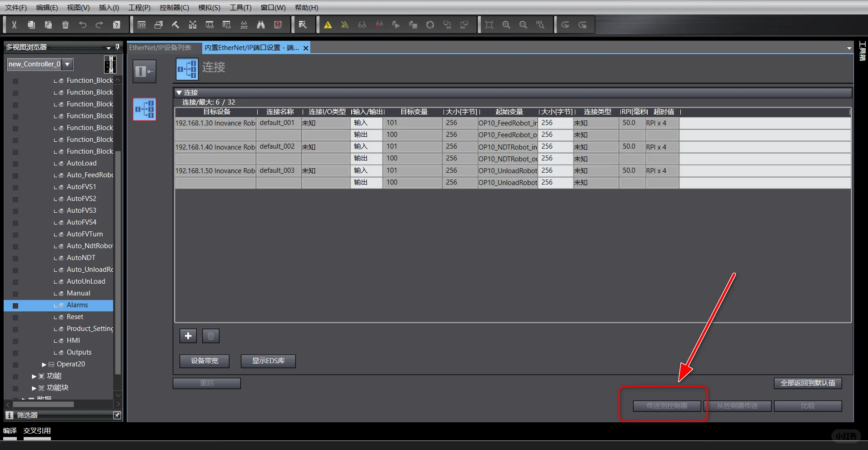Select the highlighted connection settings side icon

click(145, 109)
